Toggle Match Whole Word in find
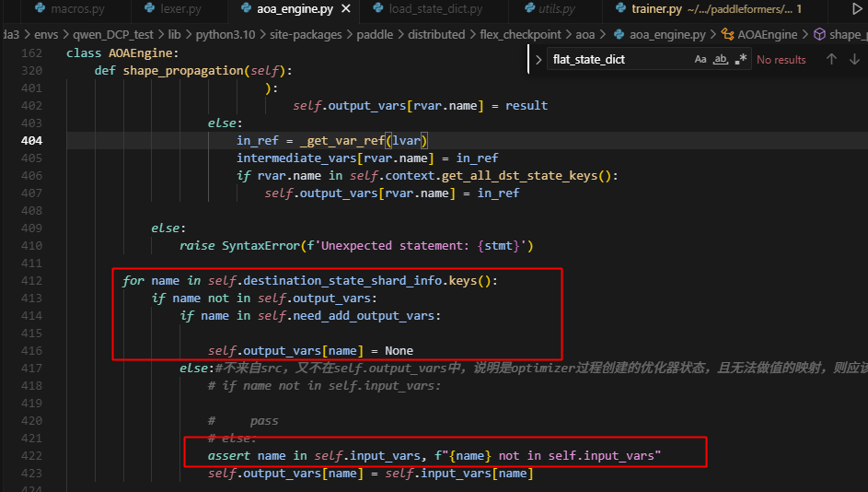 point(721,59)
